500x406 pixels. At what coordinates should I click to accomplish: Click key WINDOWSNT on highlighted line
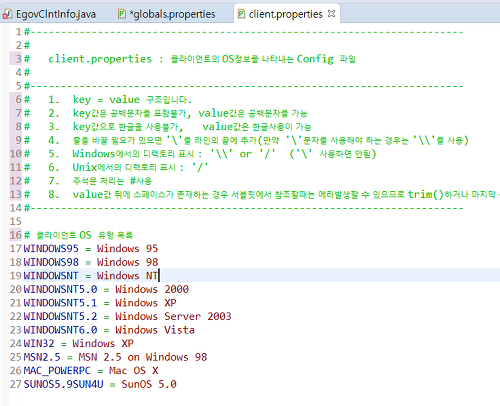[x=51, y=276]
